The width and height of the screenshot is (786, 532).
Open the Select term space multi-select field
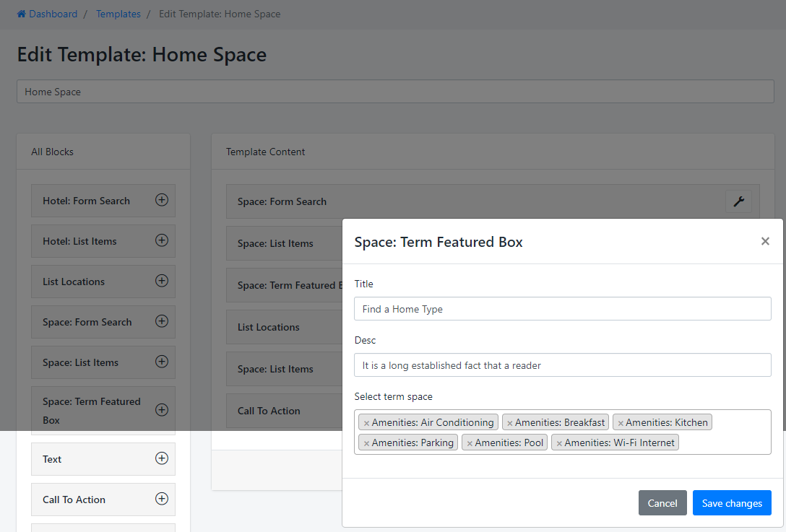coord(722,442)
